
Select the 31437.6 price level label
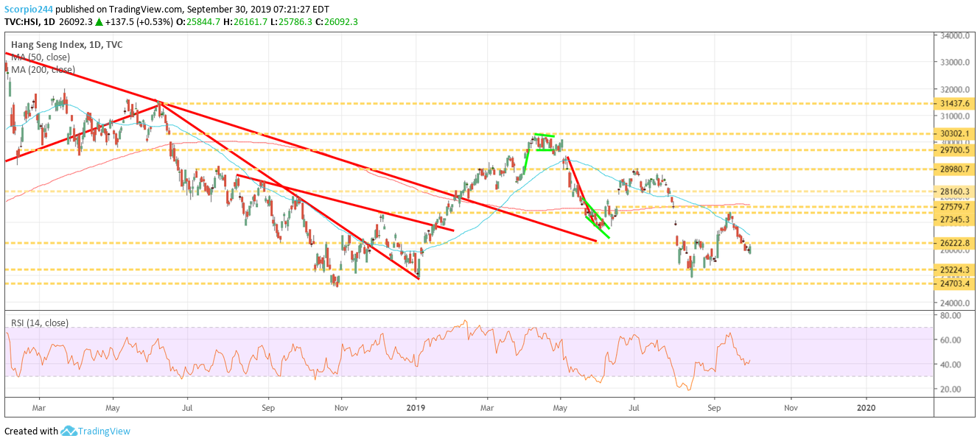pyautogui.click(x=953, y=104)
